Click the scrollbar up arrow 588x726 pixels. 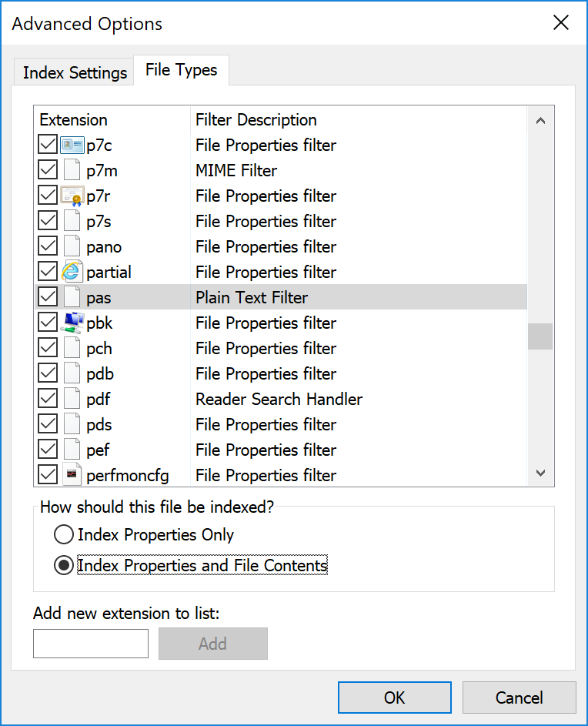540,120
